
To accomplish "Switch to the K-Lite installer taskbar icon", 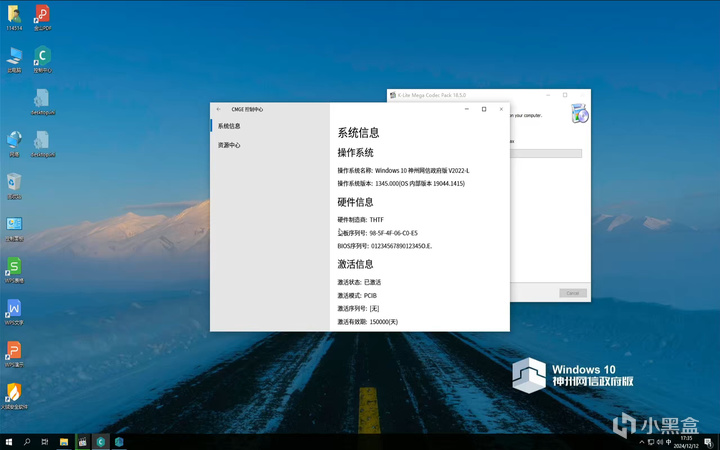I will tap(83, 442).
